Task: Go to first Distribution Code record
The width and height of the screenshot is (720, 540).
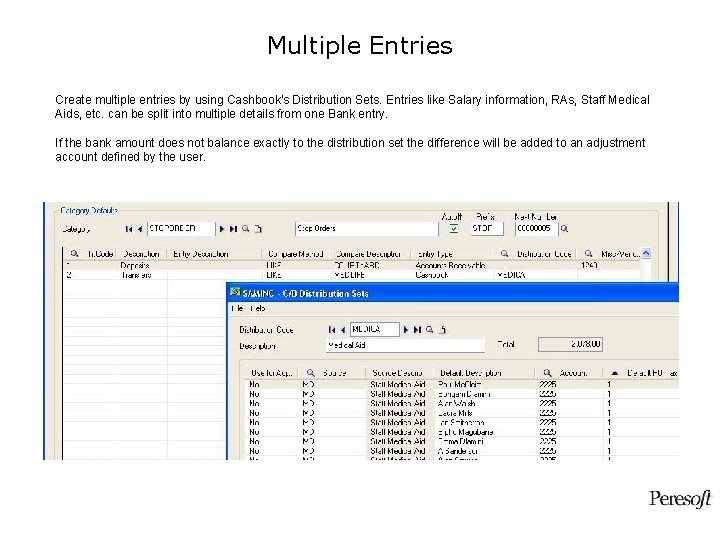Action: click(332, 330)
